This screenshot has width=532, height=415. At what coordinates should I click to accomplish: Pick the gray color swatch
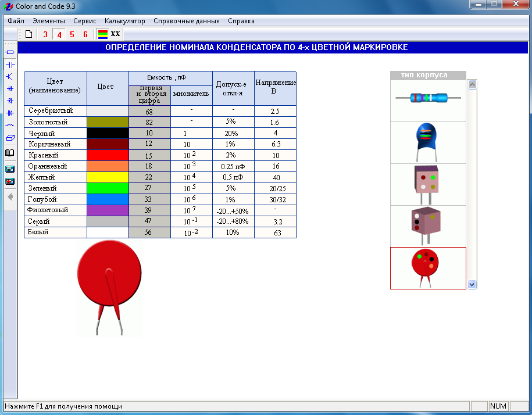pos(108,221)
